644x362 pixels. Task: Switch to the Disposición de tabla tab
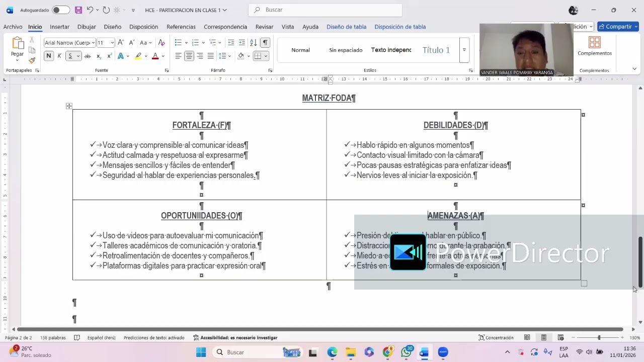pos(400,27)
